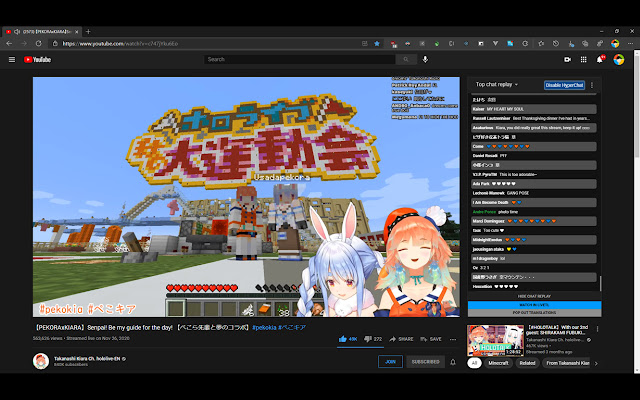This screenshot has width=640, height=400.
Task: Click Disable HyperChat toggle button
Action: coord(564,85)
